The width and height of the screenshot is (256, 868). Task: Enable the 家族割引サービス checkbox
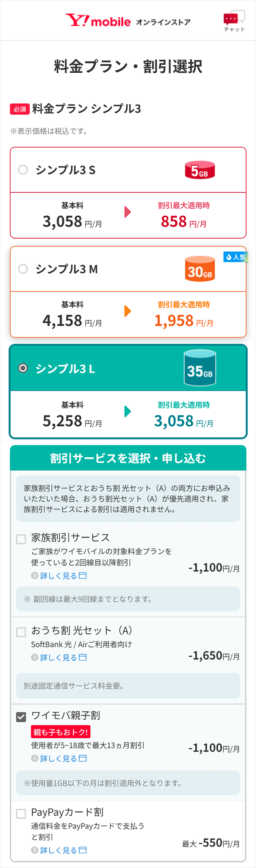click(x=21, y=539)
